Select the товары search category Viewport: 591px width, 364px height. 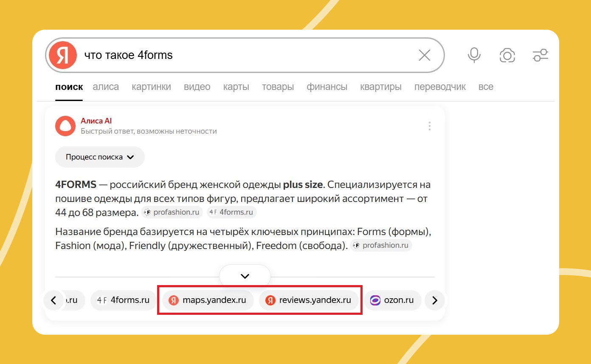point(278,87)
